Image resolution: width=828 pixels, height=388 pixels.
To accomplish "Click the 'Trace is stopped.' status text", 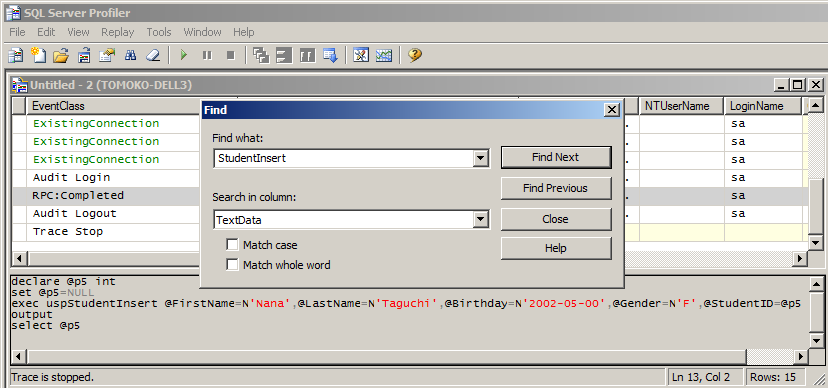I will tap(52, 377).
